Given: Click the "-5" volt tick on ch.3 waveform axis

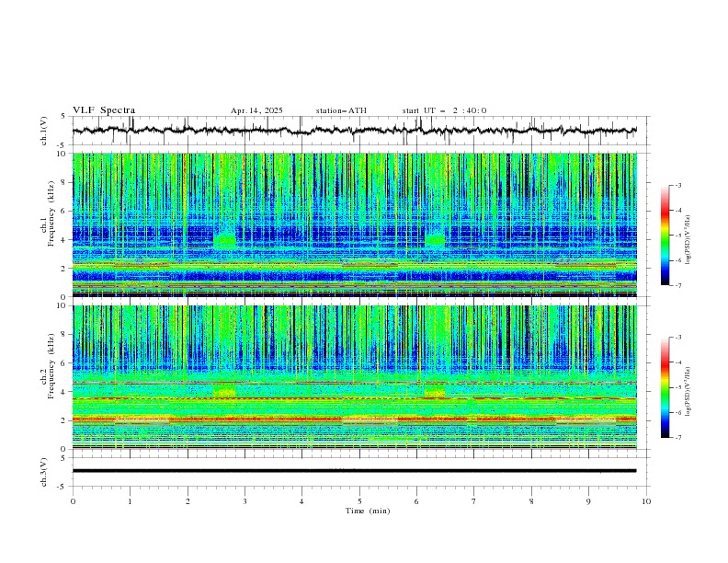Looking at the screenshot, I should tap(63, 487).
